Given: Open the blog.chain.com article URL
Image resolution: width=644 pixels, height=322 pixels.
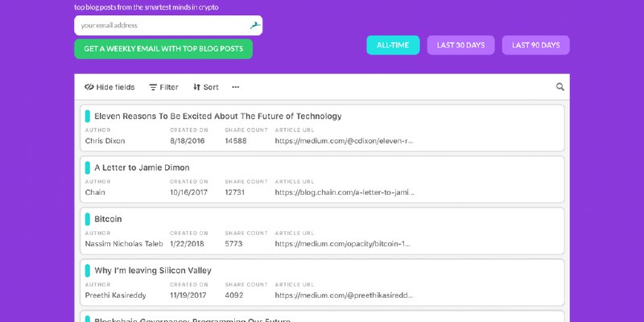Looking at the screenshot, I should 345,192.
